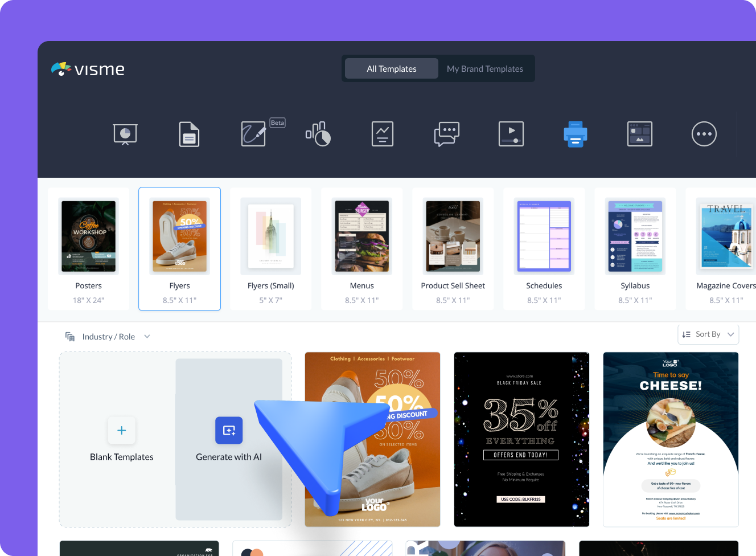Select the Posters template type
This screenshot has width=756, height=556.
click(89, 249)
